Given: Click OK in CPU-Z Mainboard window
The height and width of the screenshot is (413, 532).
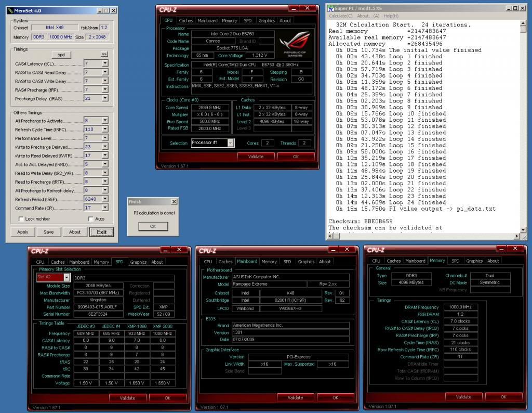Looking at the screenshot, I should point(335,398).
